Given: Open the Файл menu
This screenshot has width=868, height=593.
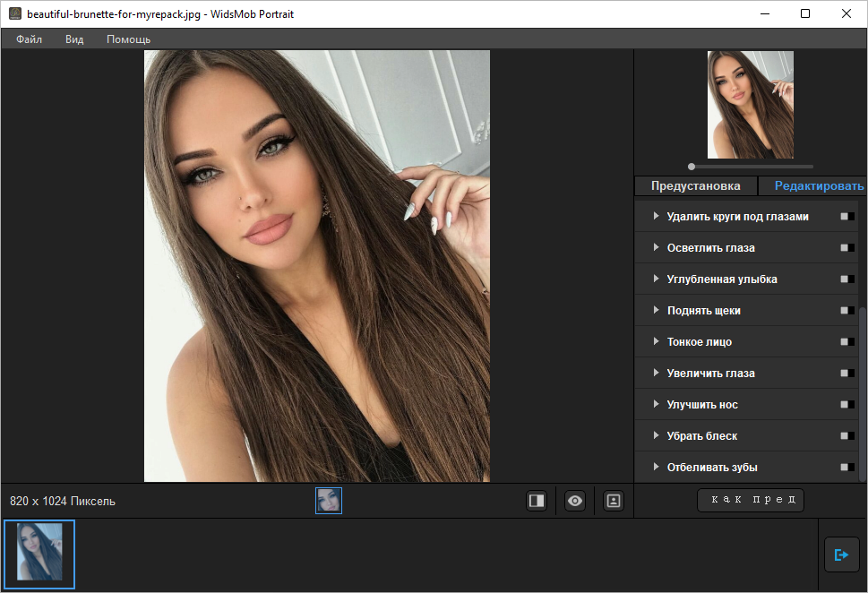Looking at the screenshot, I should (29, 39).
